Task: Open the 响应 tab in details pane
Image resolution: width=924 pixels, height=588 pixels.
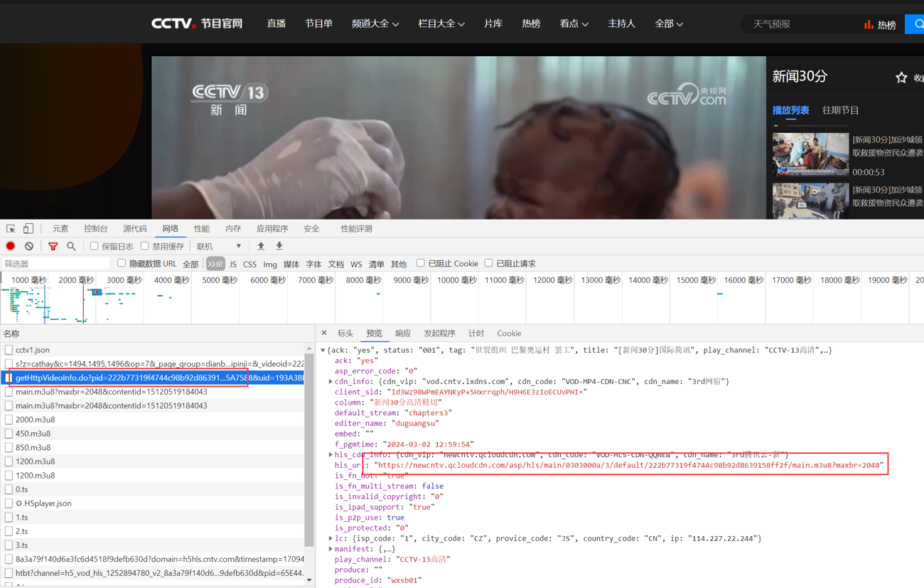Action: coord(403,333)
